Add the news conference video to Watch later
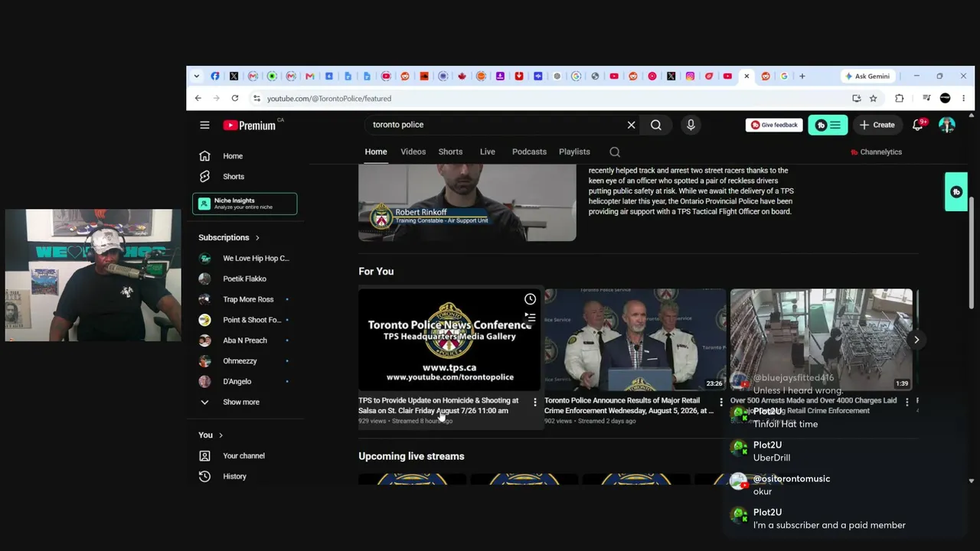Viewport: 980px width, 551px height. pyautogui.click(x=530, y=299)
